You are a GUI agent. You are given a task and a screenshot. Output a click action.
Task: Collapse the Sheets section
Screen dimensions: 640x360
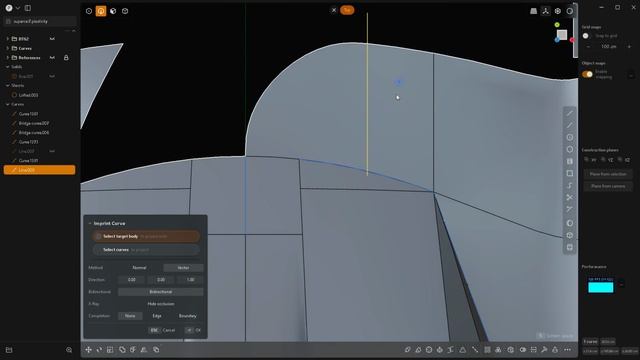click(x=7, y=86)
